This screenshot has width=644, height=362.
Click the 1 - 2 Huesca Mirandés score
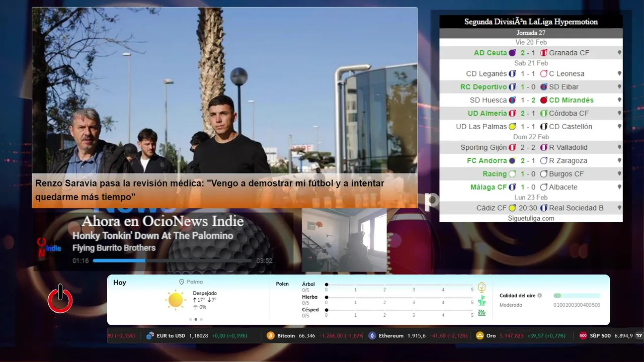[x=528, y=100]
